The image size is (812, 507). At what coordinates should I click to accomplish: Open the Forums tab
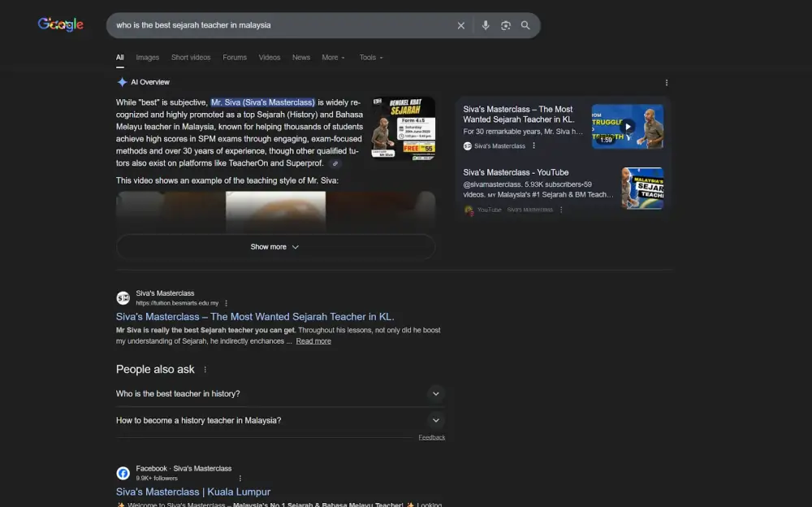click(x=235, y=58)
